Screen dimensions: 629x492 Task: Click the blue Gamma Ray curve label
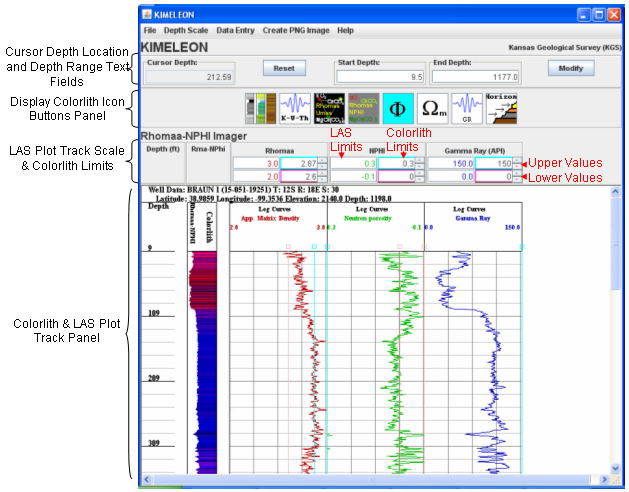pyautogui.click(x=473, y=218)
